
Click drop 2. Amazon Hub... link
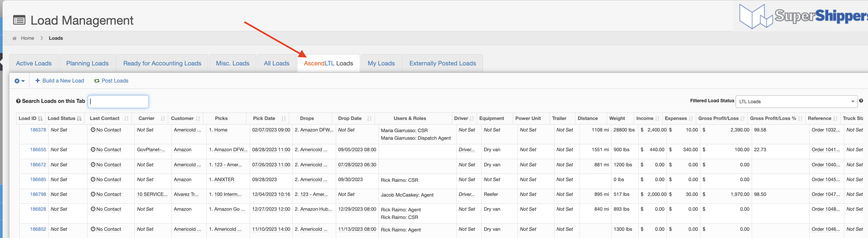[x=313, y=209]
